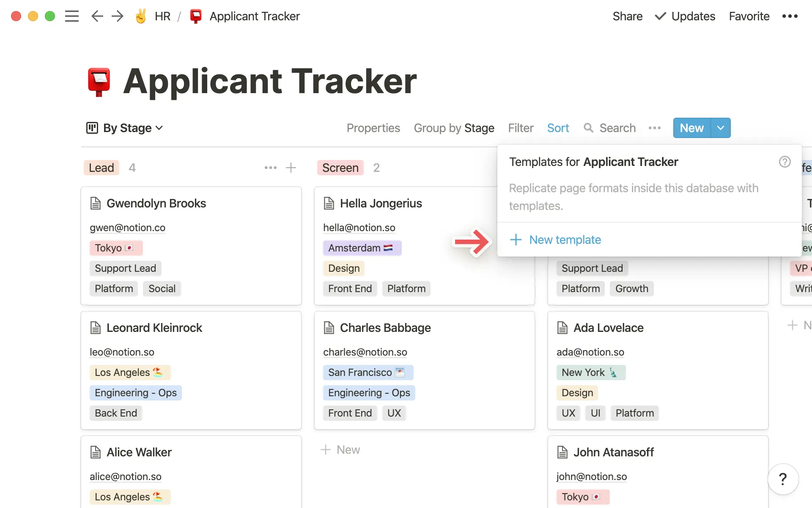Viewport: 812px width, 508px height.
Task: Open the sidebar with the hamburger menu icon
Action: (x=72, y=16)
